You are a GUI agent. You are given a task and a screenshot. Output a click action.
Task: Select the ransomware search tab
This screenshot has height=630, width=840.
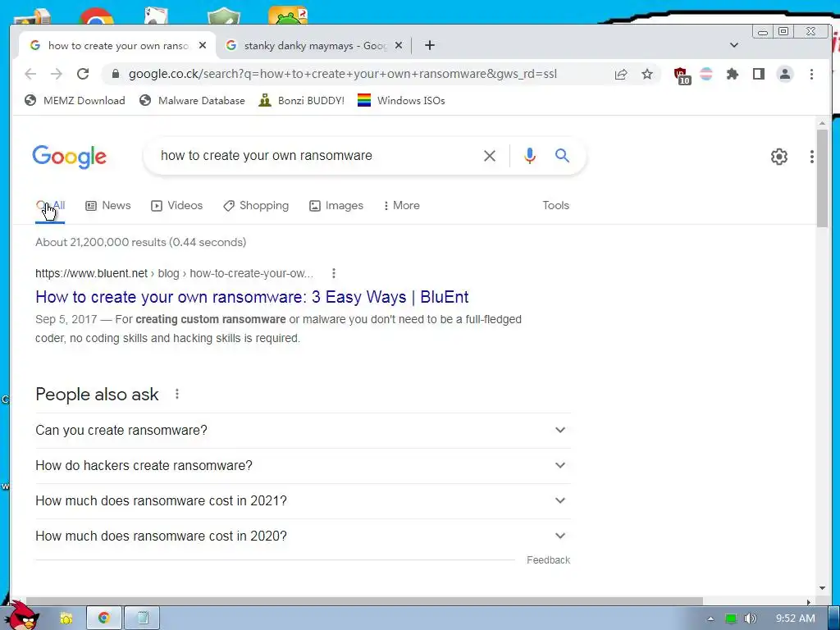118,46
